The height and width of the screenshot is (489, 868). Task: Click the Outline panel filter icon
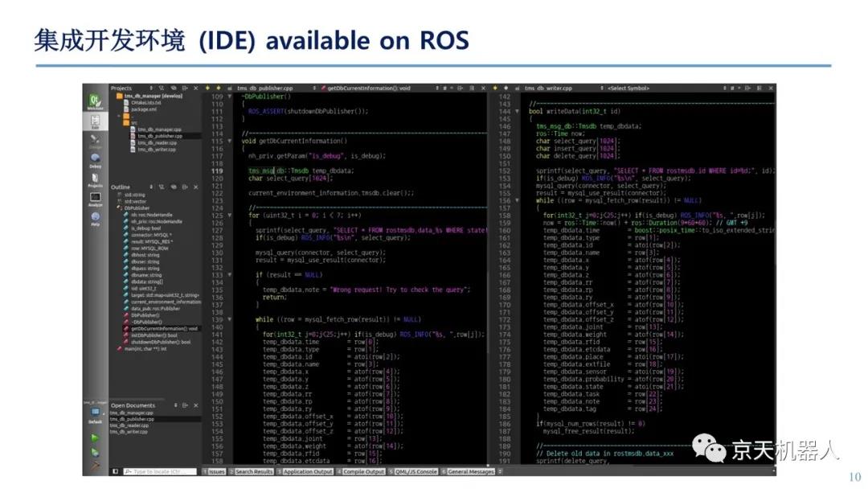tap(162, 187)
